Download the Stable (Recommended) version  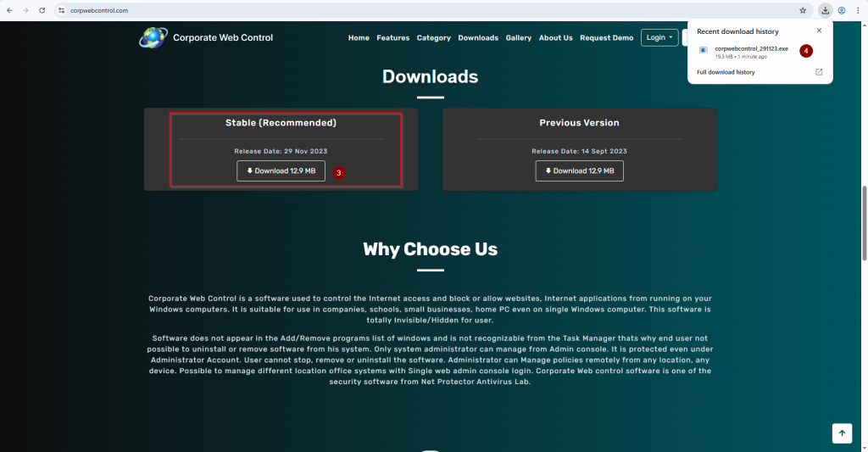click(281, 170)
